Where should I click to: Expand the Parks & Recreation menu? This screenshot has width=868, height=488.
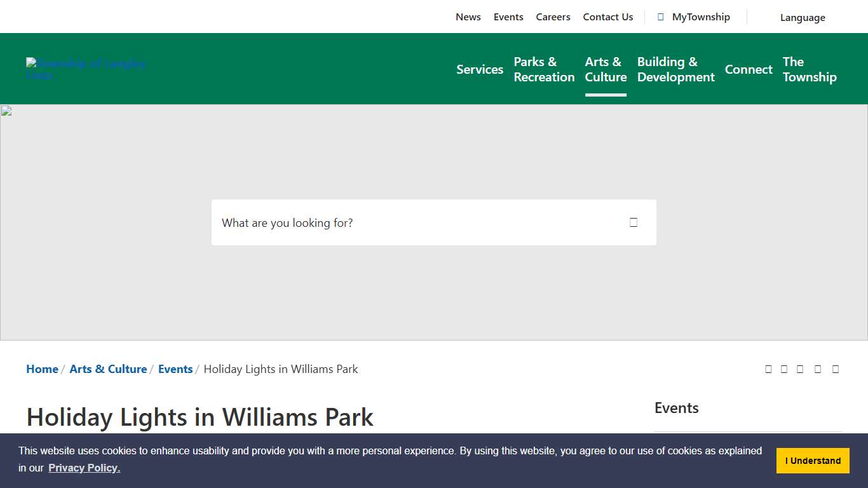(544, 69)
